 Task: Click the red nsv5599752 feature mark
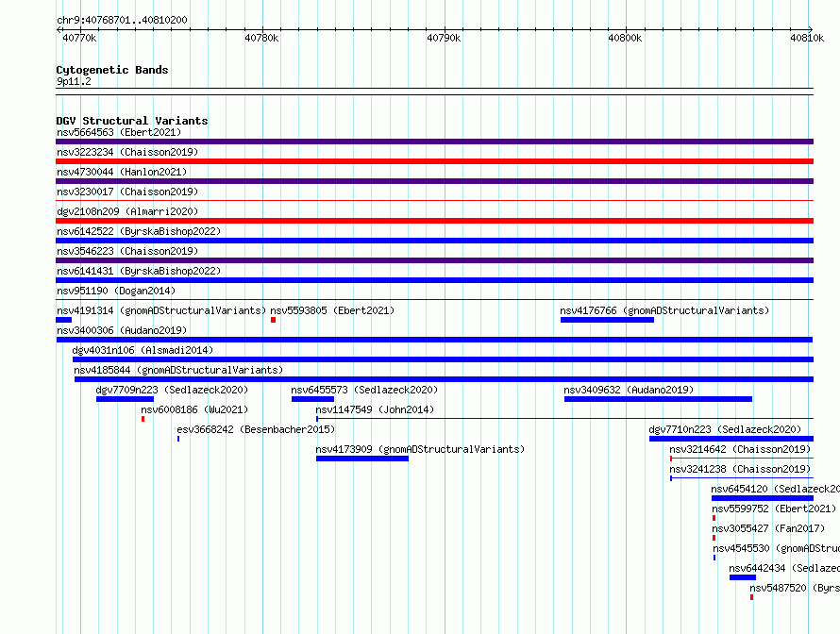714,518
